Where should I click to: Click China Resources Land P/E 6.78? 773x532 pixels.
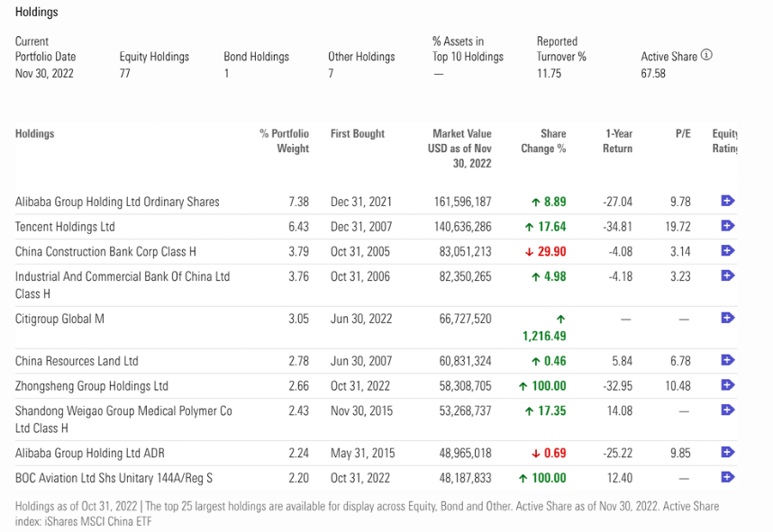[680, 361]
